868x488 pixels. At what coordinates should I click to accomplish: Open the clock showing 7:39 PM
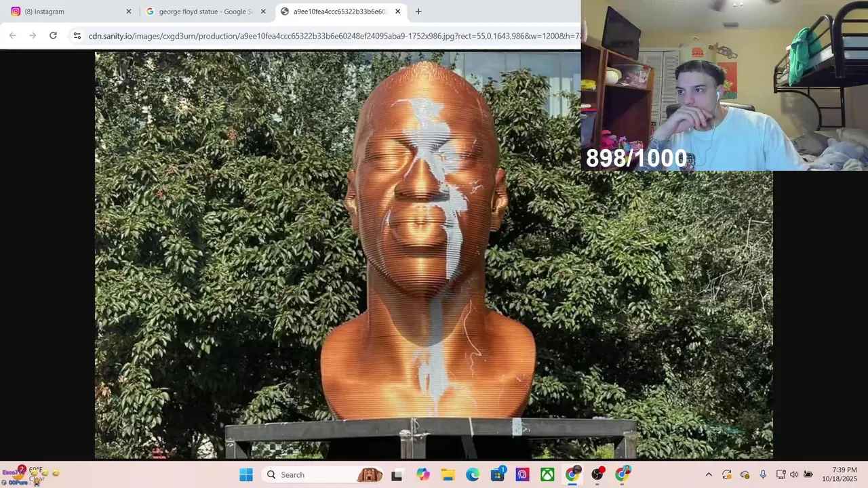pos(840,474)
